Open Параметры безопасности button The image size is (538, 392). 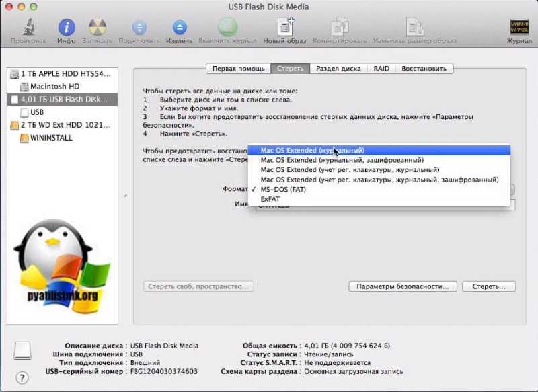tap(403, 286)
